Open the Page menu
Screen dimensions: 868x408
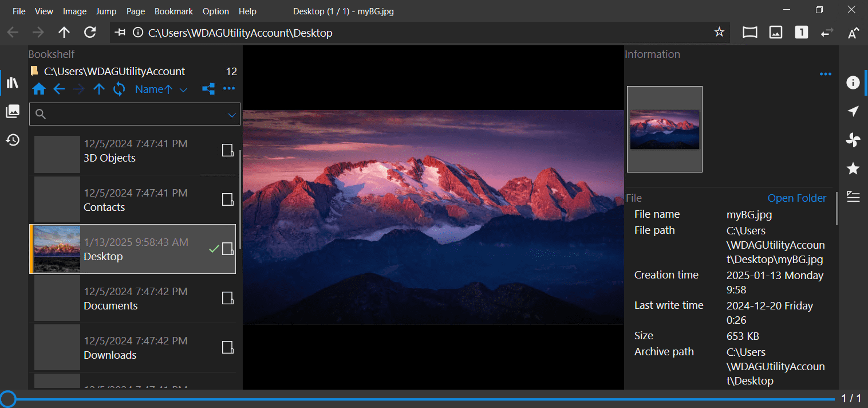136,11
